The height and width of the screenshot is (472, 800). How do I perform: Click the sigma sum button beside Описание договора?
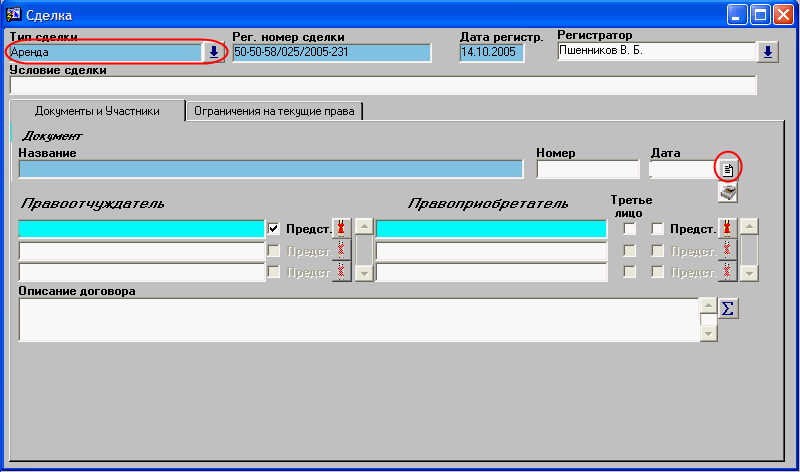[x=728, y=308]
